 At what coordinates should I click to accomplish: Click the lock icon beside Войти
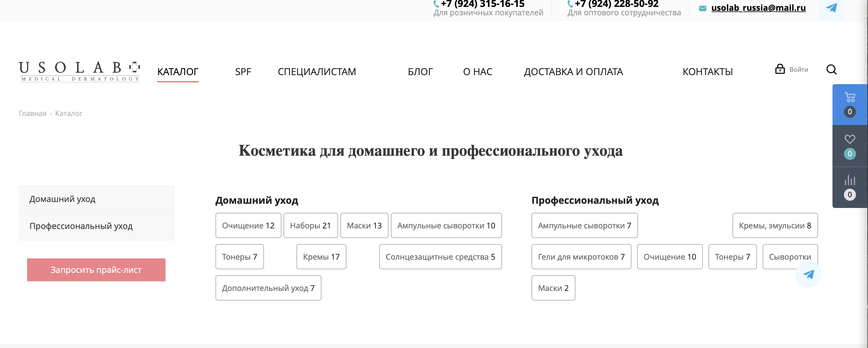pos(780,69)
